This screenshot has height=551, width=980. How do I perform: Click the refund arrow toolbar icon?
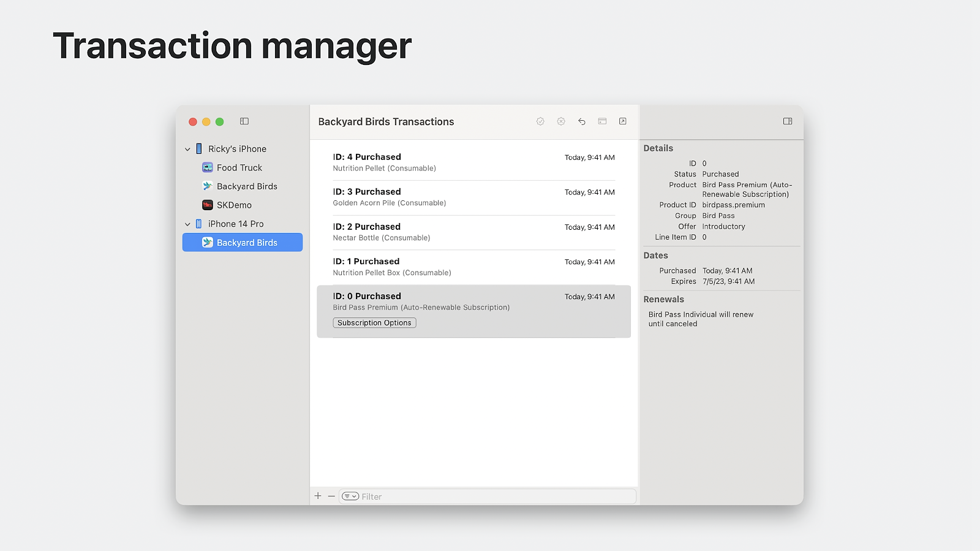[582, 121]
